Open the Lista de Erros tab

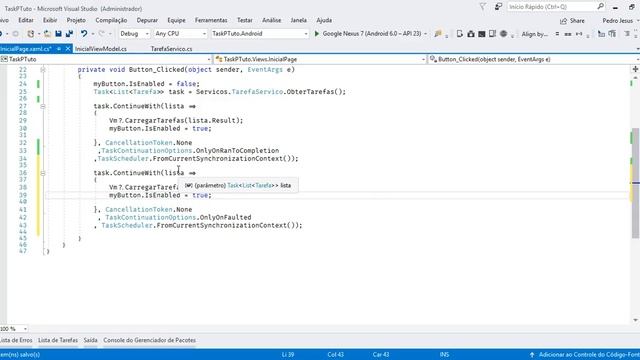(x=16, y=340)
